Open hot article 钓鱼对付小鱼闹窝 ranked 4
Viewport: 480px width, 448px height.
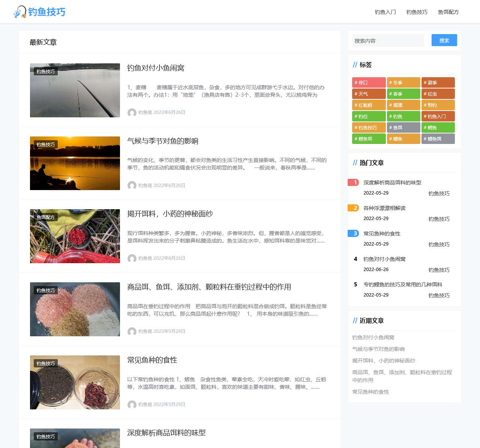[x=384, y=259]
